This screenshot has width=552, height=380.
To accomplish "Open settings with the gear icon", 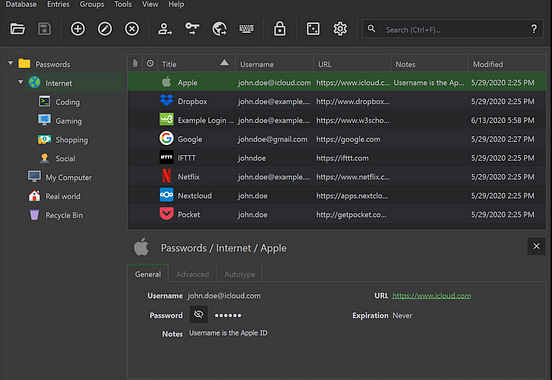I will 340,29.
